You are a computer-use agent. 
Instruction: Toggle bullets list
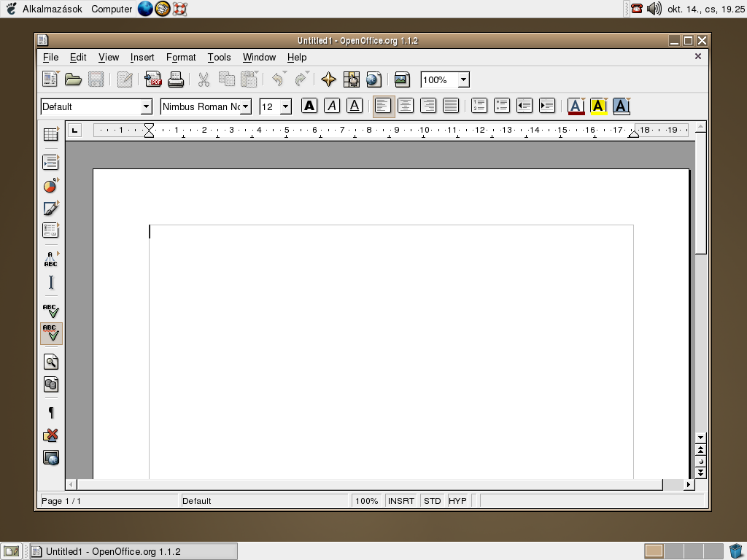click(502, 106)
